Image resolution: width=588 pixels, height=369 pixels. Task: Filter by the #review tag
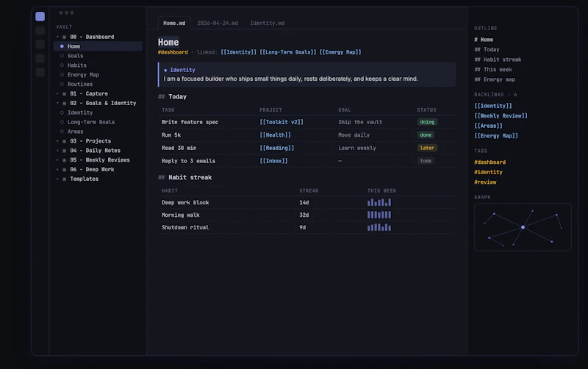[485, 182]
